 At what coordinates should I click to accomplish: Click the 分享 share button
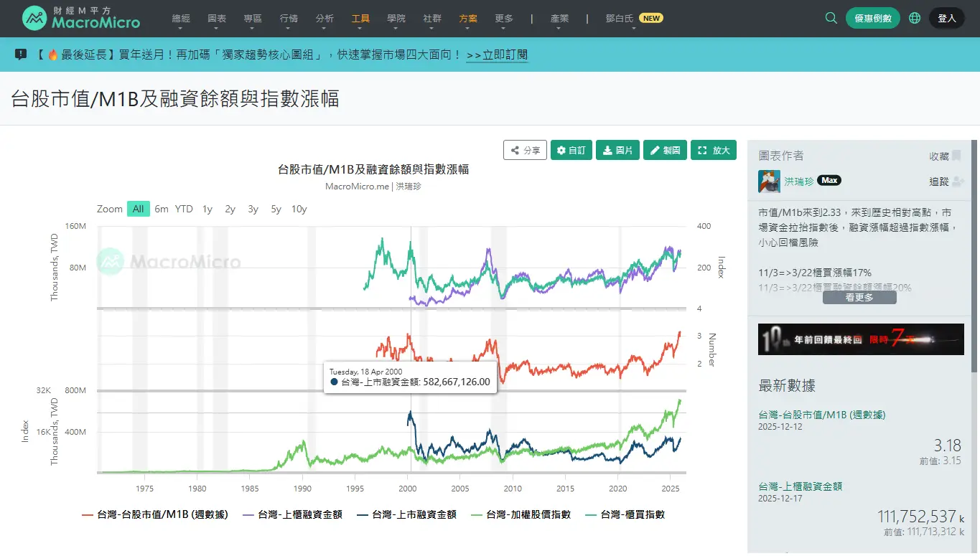click(525, 150)
